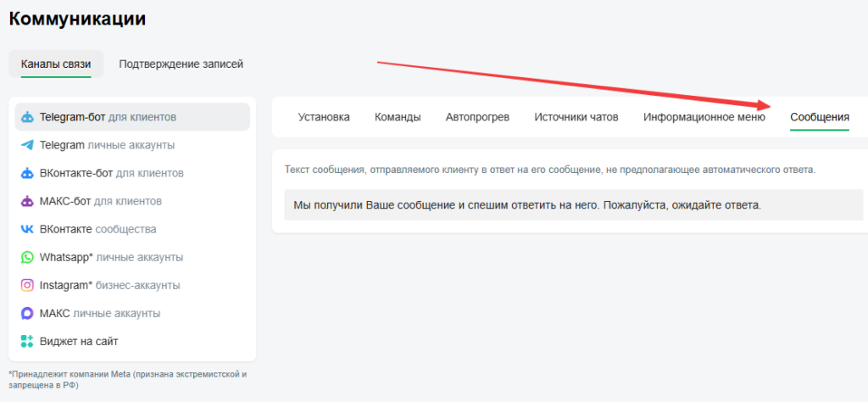This screenshot has width=868, height=402.
Task: Edit the auto-reply message text field
Action: tap(574, 205)
